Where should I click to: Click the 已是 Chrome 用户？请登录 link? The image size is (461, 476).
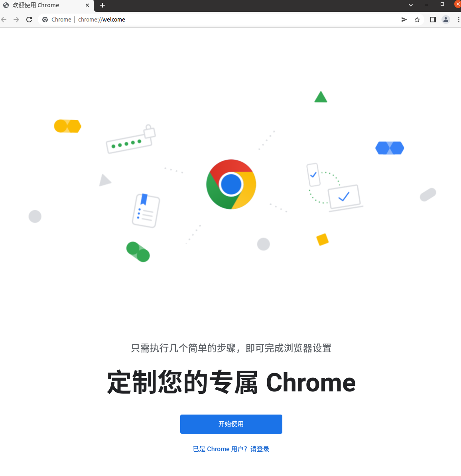[x=231, y=449]
